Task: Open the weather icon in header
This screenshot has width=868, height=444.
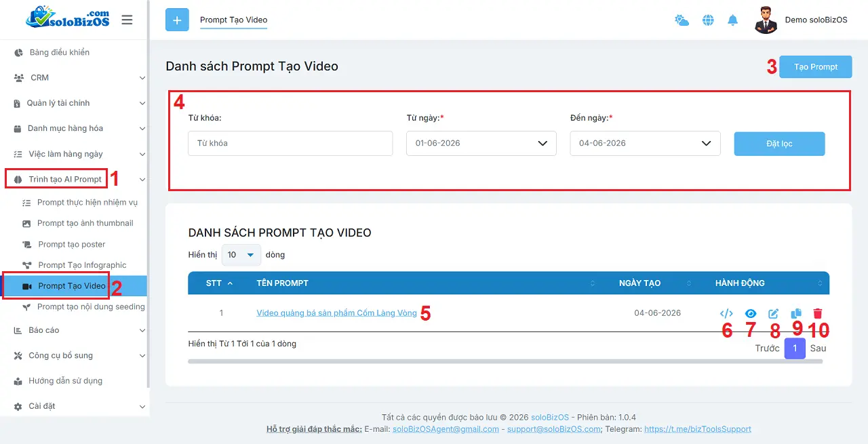Action: pyautogui.click(x=682, y=20)
